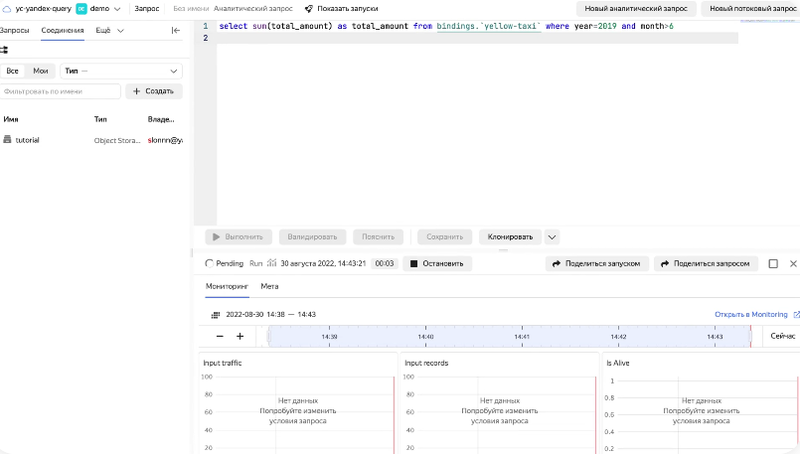
Task: Expand the Ещё tabs dropdown
Action: [x=110, y=30]
